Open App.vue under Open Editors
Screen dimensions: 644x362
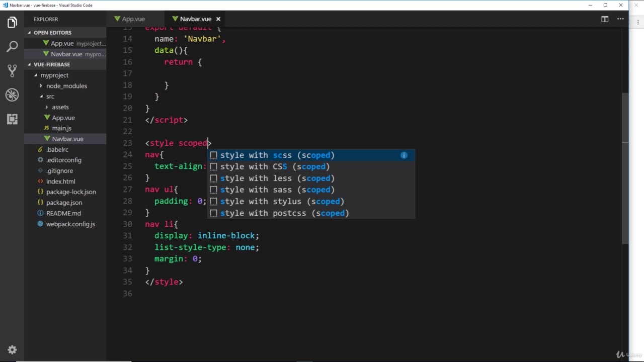click(x=65, y=44)
